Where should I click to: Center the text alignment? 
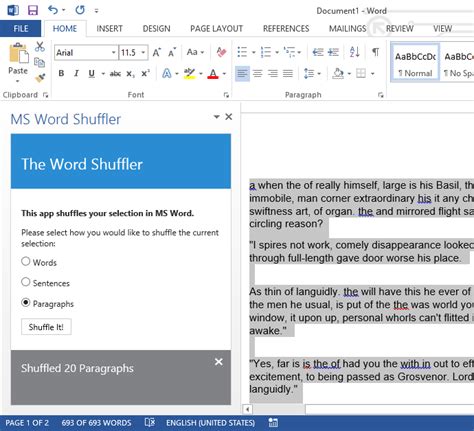click(x=257, y=73)
